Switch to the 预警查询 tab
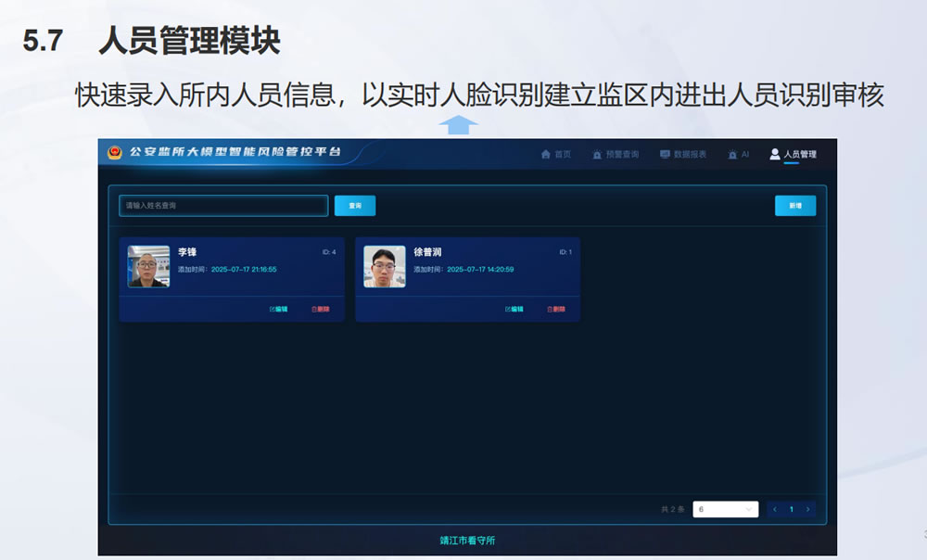This screenshot has height=560, width=927. [616, 154]
